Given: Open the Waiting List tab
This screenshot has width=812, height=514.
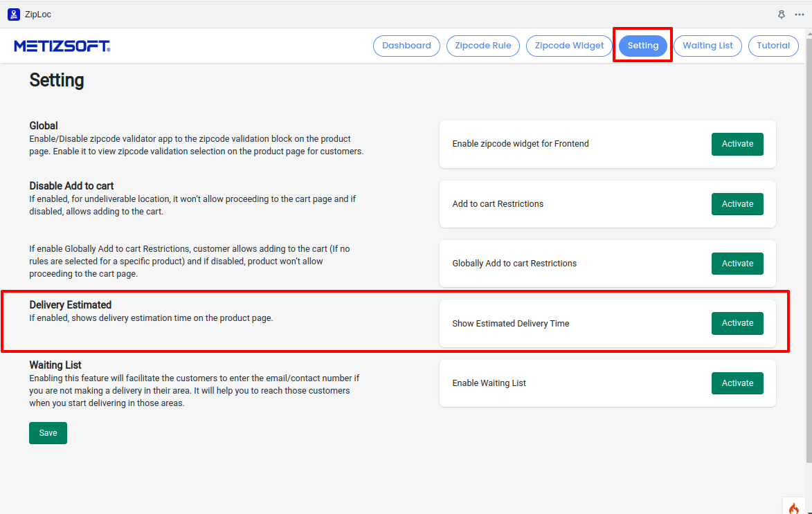Looking at the screenshot, I should coord(707,46).
